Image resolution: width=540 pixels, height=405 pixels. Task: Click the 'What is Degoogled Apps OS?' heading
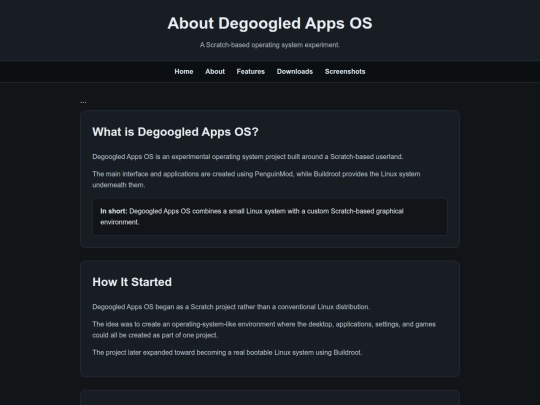click(x=175, y=132)
